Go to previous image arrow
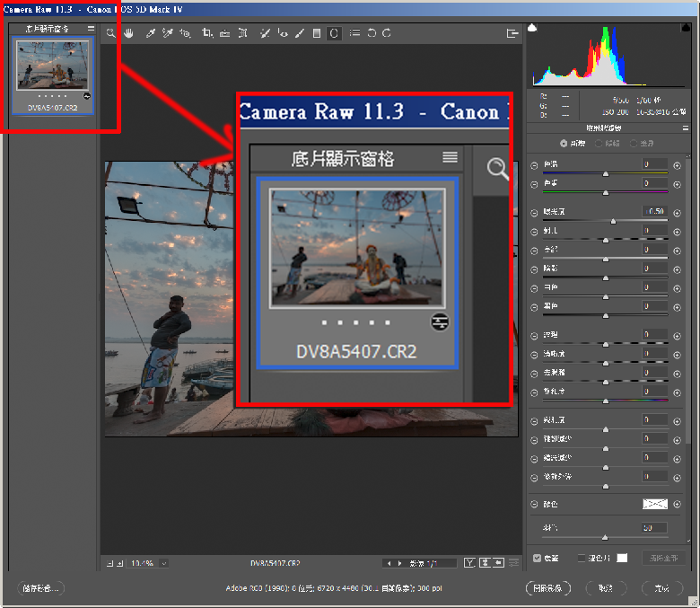Viewport: 700px width, 608px height. click(x=389, y=563)
